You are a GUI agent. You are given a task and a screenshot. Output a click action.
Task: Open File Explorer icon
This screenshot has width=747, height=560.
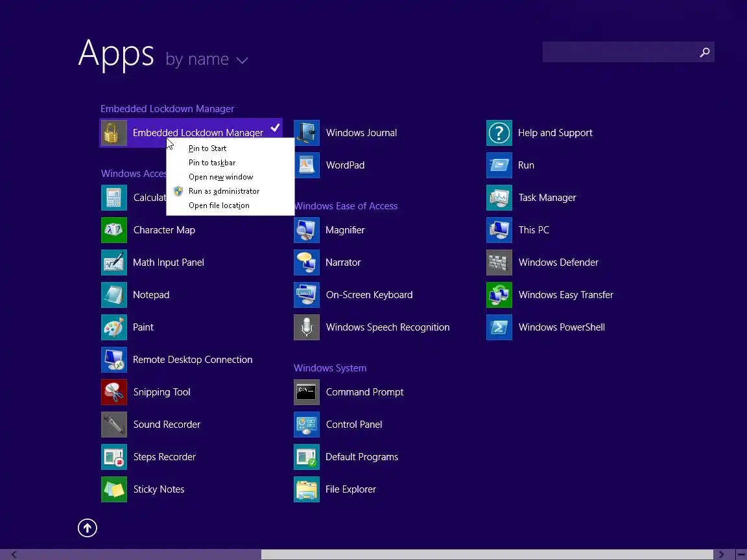pyautogui.click(x=306, y=489)
